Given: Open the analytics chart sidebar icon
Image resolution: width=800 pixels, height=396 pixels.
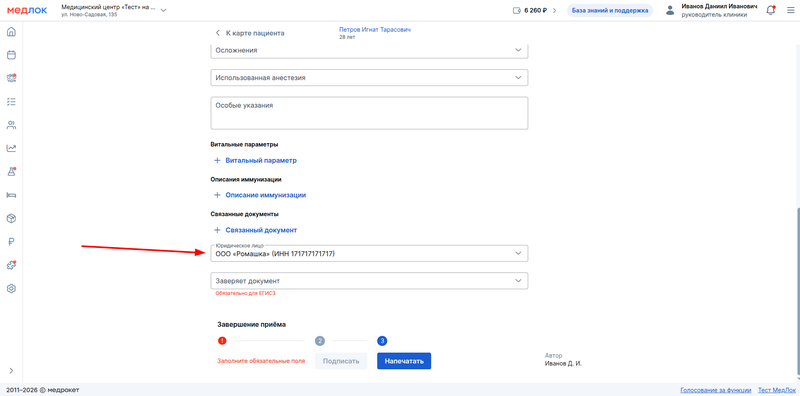Looking at the screenshot, I should click(11, 148).
